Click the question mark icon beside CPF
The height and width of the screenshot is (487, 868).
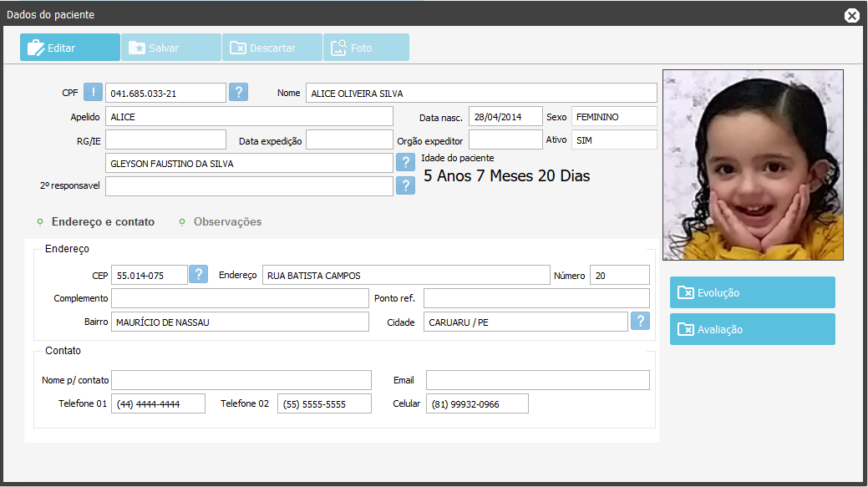[x=238, y=92]
